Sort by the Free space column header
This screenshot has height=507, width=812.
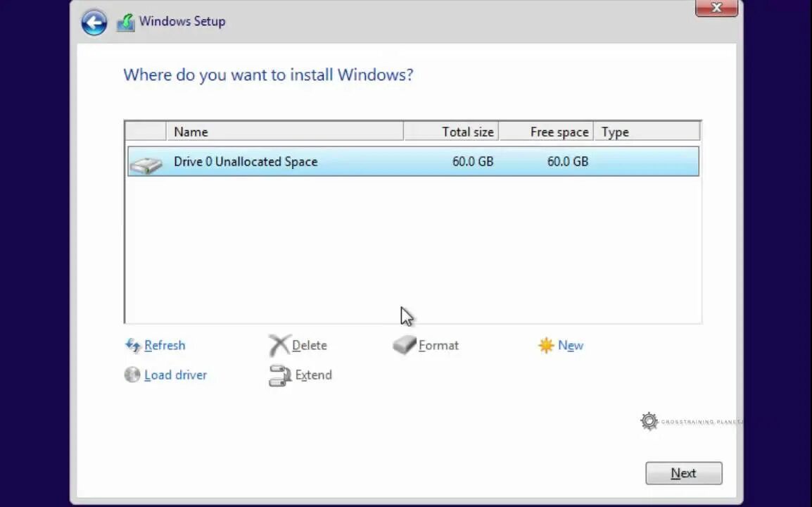tap(546, 132)
